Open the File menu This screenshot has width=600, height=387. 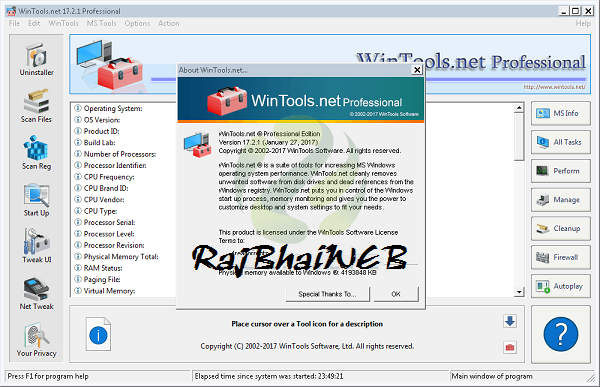(14, 23)
